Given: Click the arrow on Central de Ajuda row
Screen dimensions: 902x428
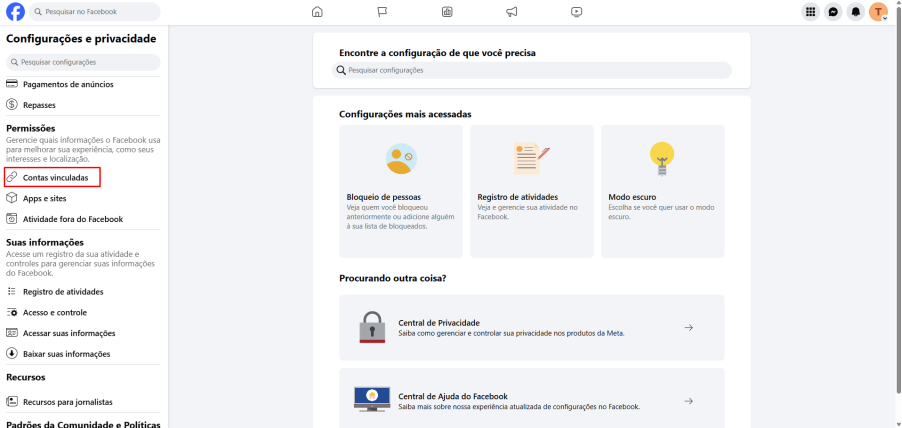Looking at the screenshot, I should coord(689,401).
